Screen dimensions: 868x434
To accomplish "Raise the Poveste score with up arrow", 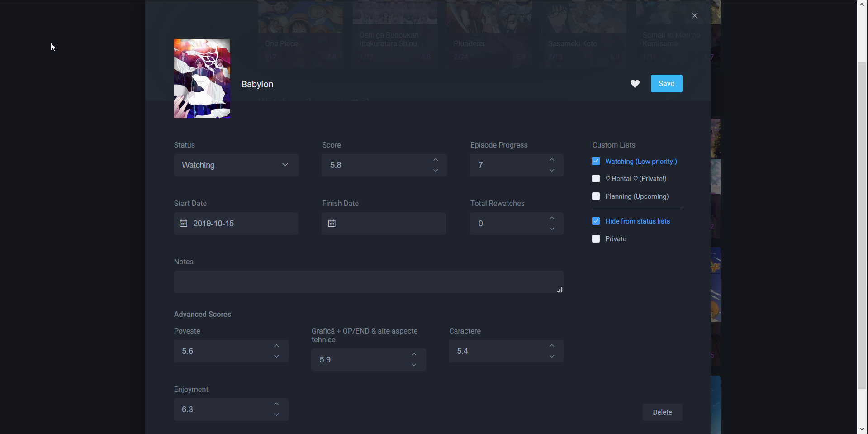I will click(x=276, y=346).
